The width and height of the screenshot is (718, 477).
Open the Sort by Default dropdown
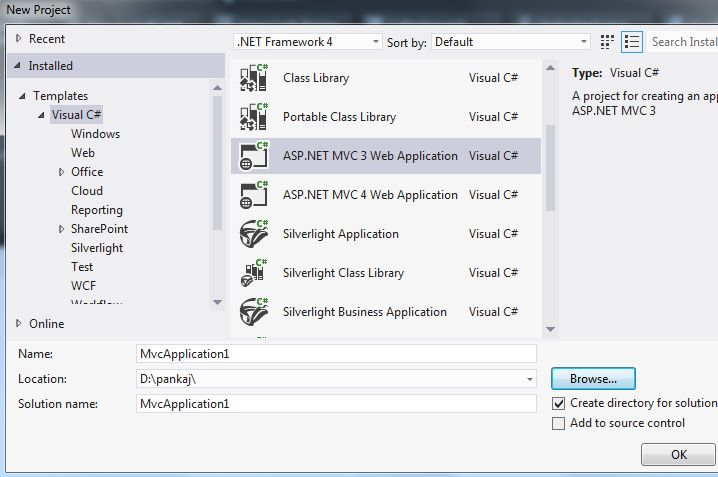pos(510,42)
